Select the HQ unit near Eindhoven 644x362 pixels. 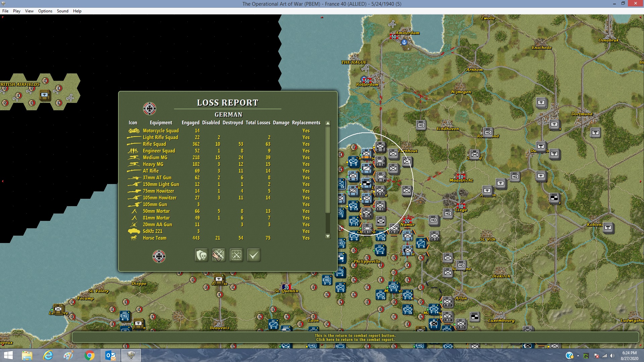coord(421,125)
